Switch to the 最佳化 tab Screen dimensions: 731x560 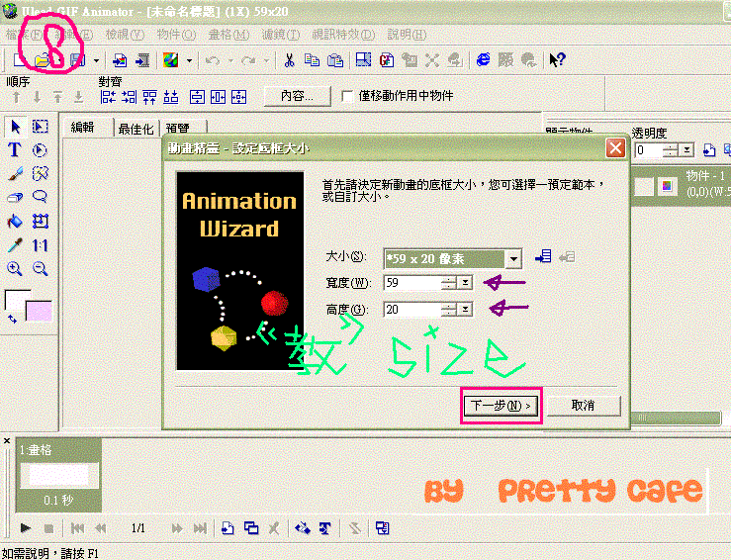(x=136, y=129)
